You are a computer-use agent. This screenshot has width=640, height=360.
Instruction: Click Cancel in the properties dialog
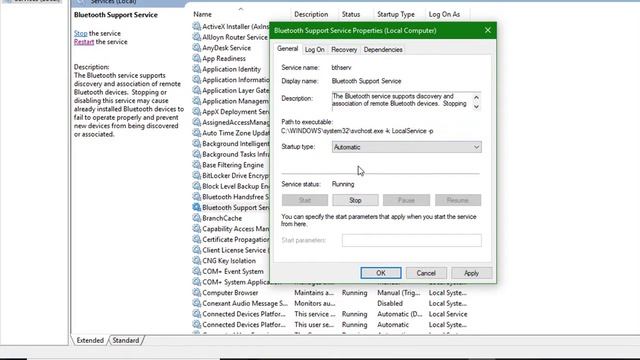pyautogui.click(x=426, y=273)
